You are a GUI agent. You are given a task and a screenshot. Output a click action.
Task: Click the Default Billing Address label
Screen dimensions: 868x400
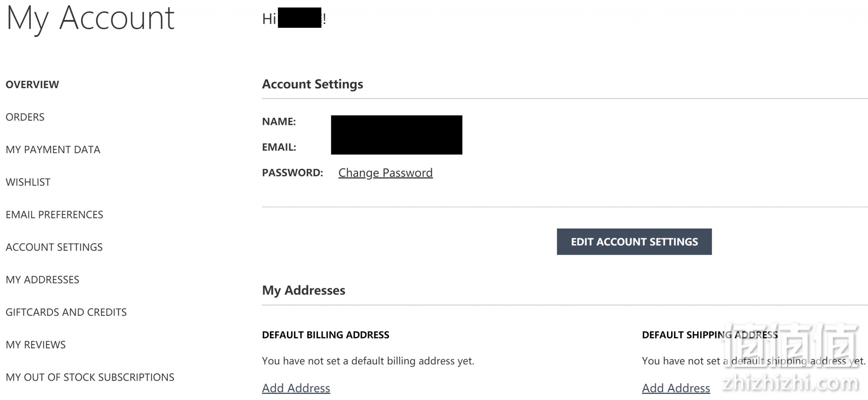[x=325, y=335]
